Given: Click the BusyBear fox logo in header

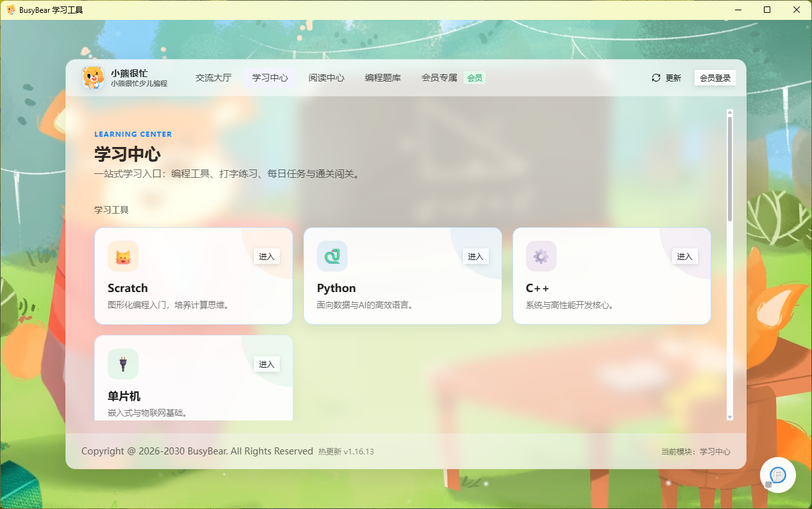Looking at the screenshot, I should (x=93, y=78).
